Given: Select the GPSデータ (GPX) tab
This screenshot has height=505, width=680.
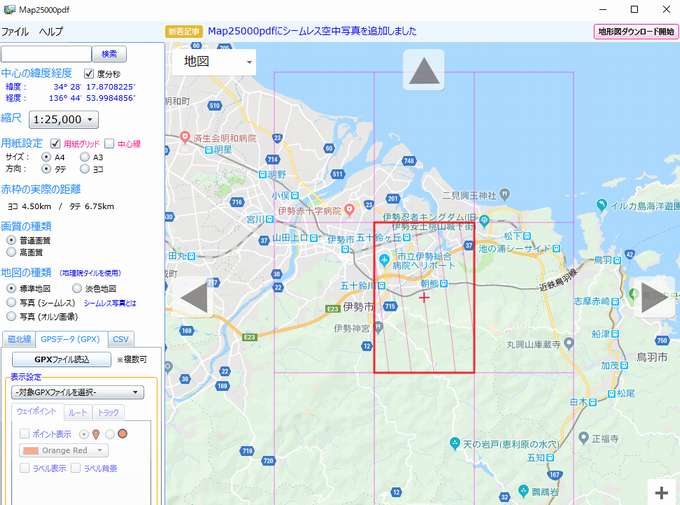Looking at the screenshot, I should (70, 339).
